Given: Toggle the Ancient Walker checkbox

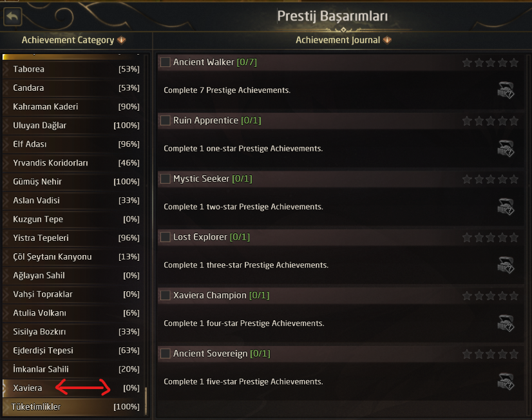Looking at the screenshot, I should pos(166,62).
